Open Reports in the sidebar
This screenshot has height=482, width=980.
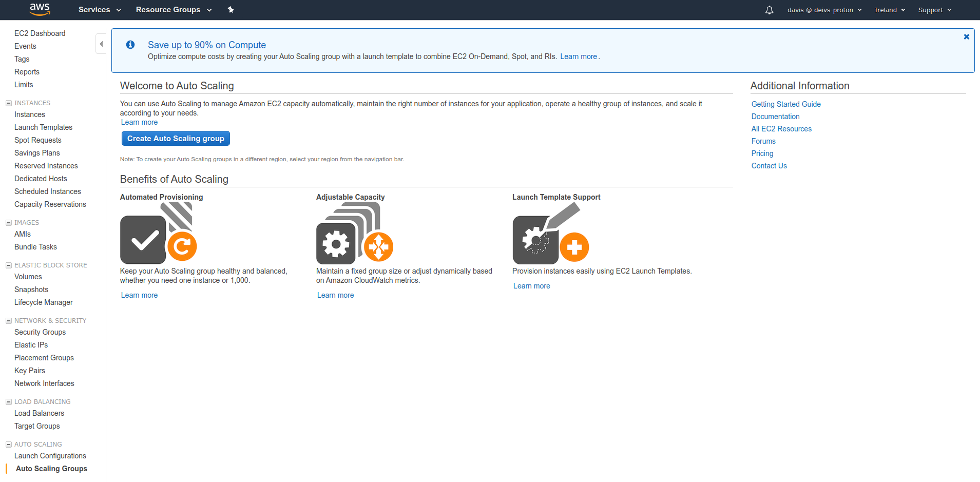click(x=27, y=72)
